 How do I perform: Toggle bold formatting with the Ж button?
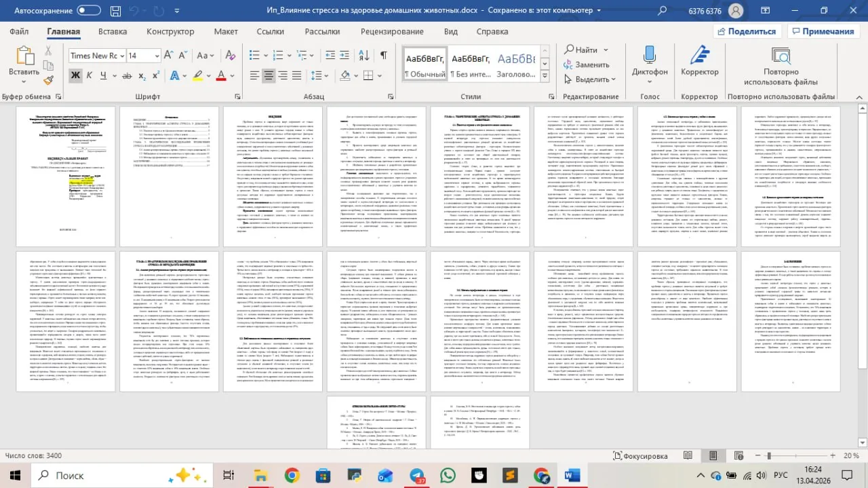tap(75, 75)
